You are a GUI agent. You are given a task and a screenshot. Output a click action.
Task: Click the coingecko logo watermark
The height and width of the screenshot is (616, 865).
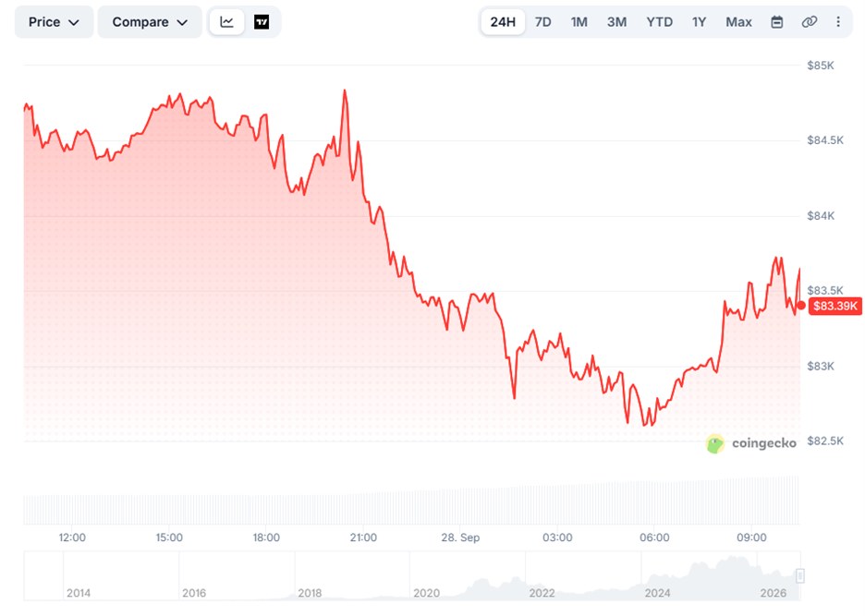(751, 443)
